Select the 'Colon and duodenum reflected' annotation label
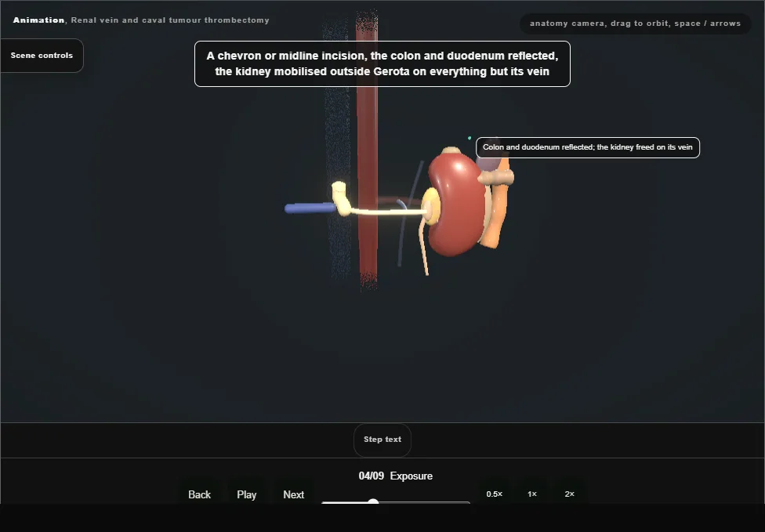 [x=587, y=147]
